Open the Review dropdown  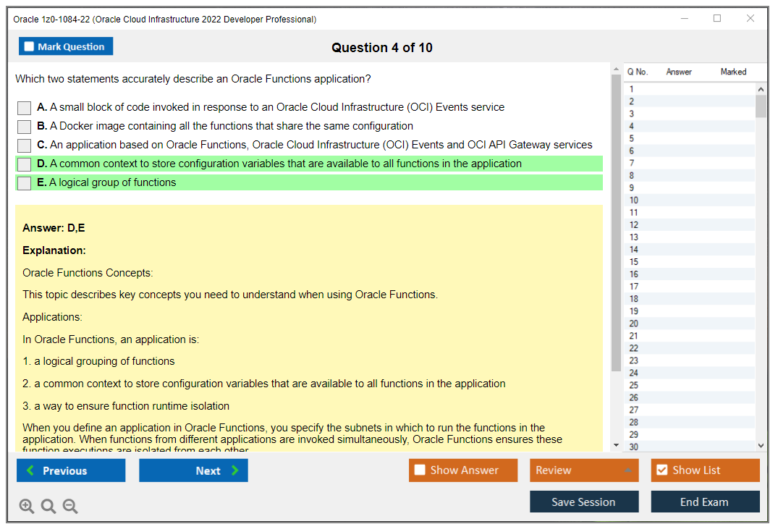point(584,470)
